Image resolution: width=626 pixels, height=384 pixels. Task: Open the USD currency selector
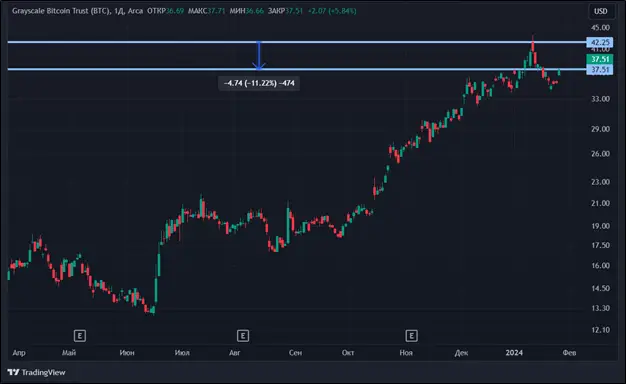pos(601,11)
